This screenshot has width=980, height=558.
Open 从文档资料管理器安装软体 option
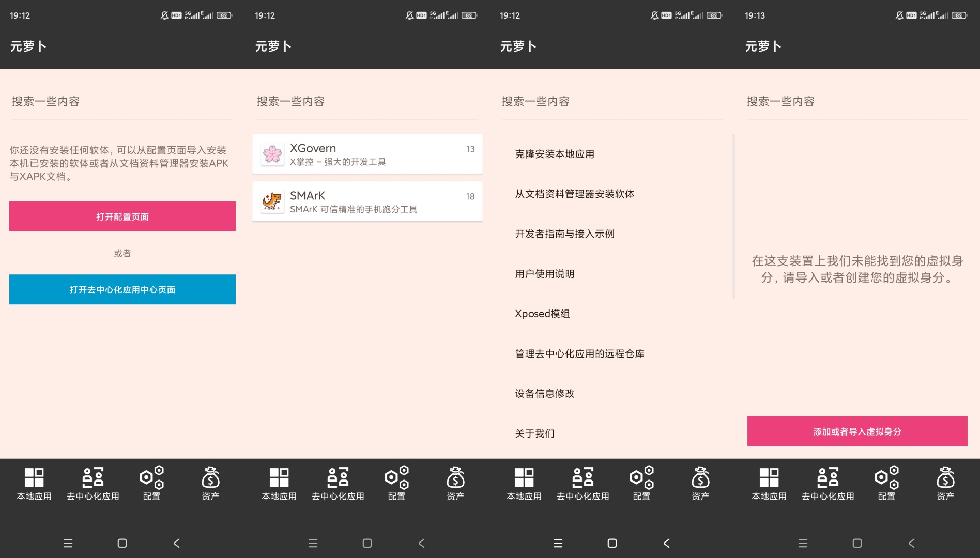pos(574,194)
